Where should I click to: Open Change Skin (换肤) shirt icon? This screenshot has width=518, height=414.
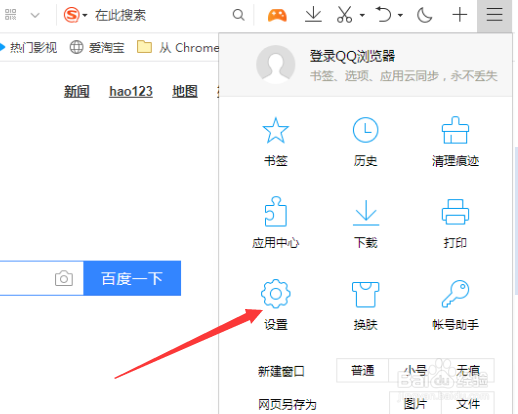point(365,294)
